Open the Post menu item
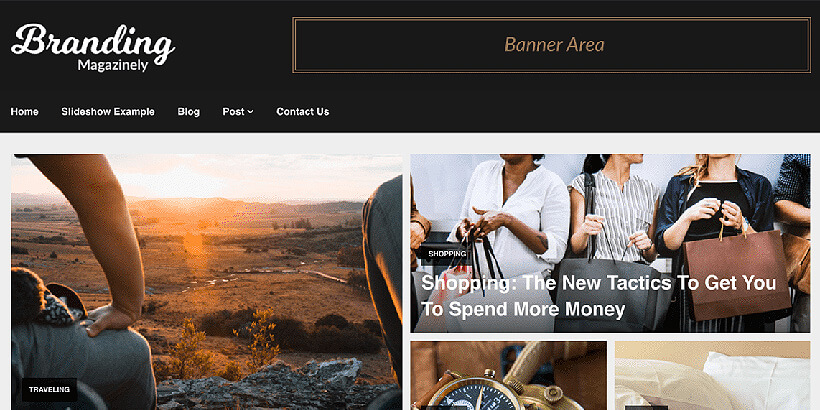This screenshot has width=820, height=410. 233,111
